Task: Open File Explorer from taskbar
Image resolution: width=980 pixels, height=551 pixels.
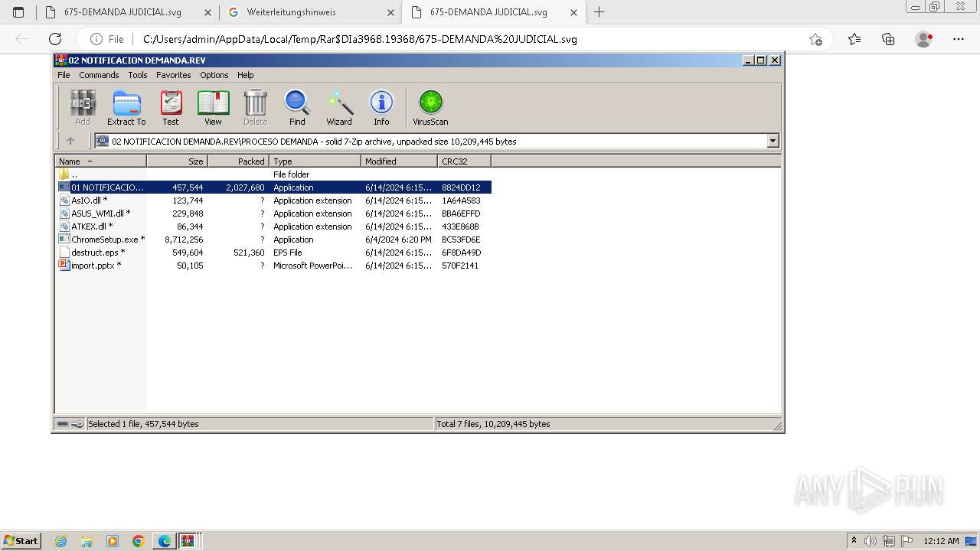Action: (x=87, y=541)
